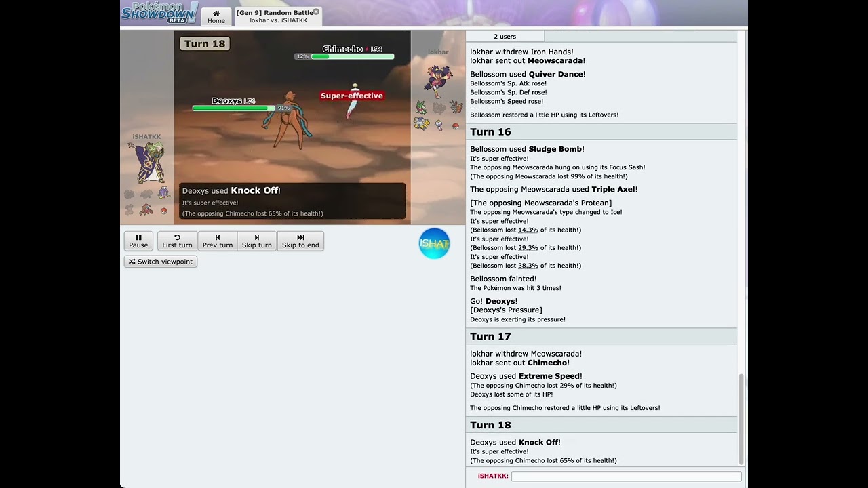Screen dimensions: 868x488
Task: Skip the current turn
Action: 257,241
